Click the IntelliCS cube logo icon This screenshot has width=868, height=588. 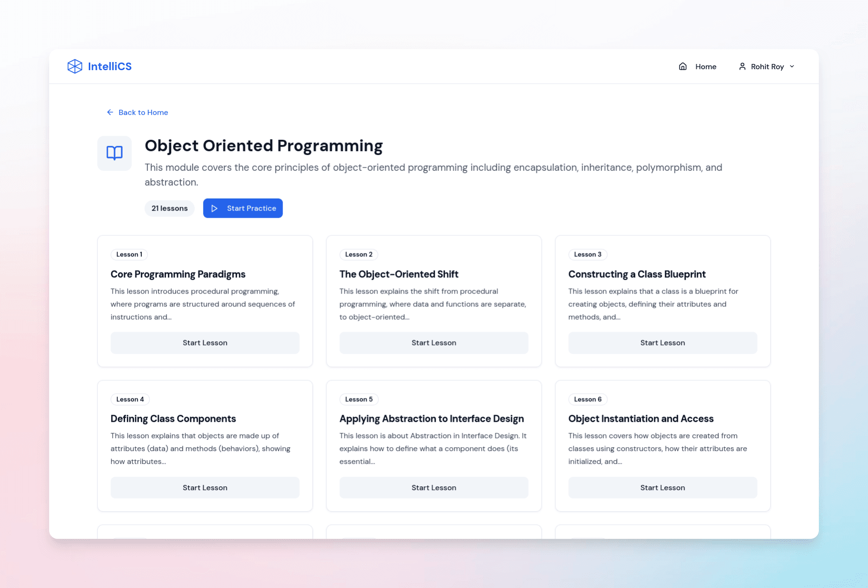click(x=74, y=66)
